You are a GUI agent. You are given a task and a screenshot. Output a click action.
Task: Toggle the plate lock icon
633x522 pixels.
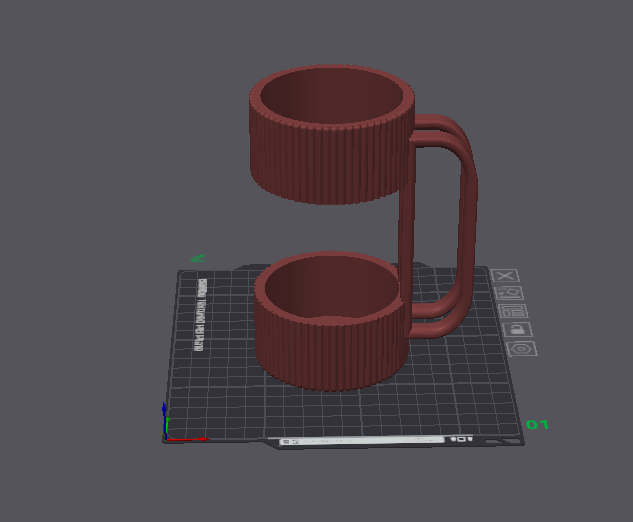click(x=518, y=329)
